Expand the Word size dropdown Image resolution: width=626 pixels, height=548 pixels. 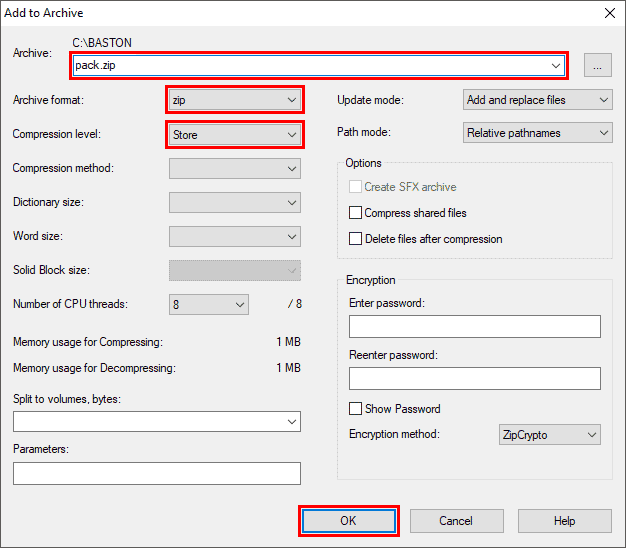click(235, 237)
